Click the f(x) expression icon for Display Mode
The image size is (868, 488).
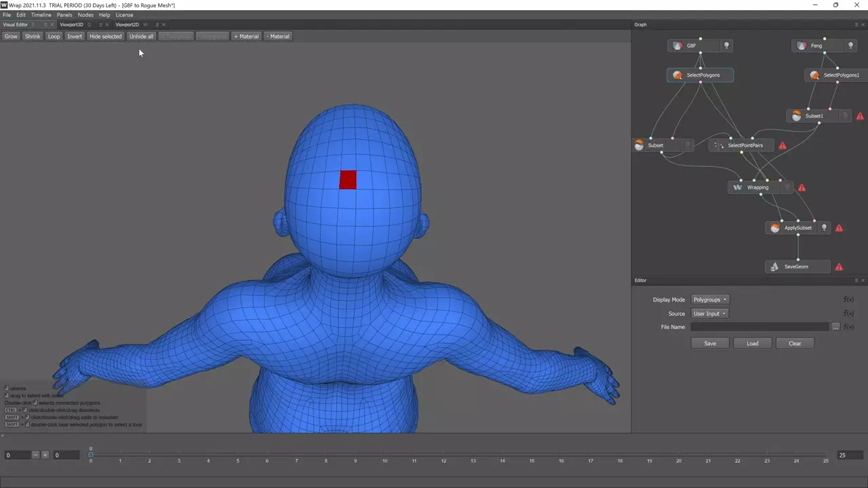click(848, 300)
